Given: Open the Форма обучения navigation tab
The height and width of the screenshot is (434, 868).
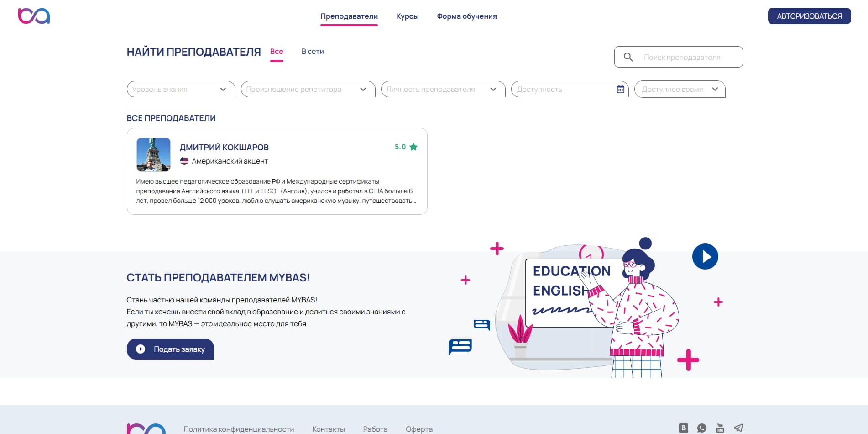Looking at the screenshot, I should [467, 16].
